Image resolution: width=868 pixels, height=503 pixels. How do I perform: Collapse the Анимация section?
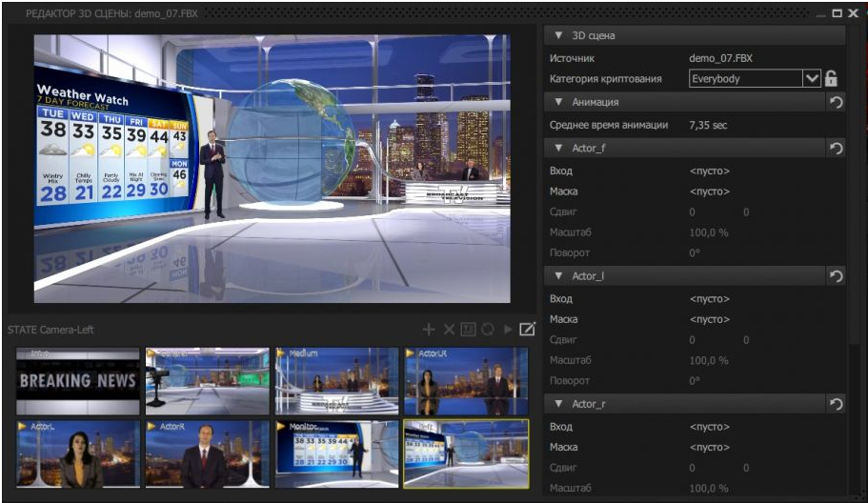tap(559, 102)
